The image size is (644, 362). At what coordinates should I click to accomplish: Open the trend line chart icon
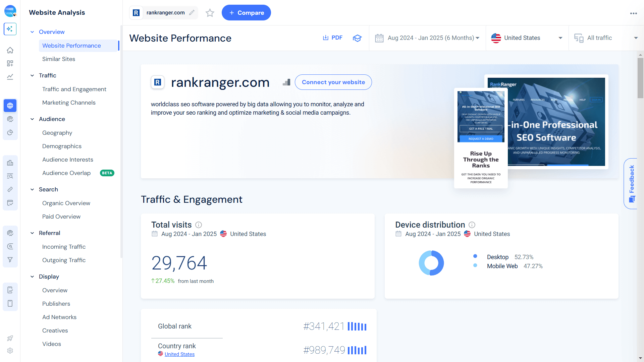[10, 77]
